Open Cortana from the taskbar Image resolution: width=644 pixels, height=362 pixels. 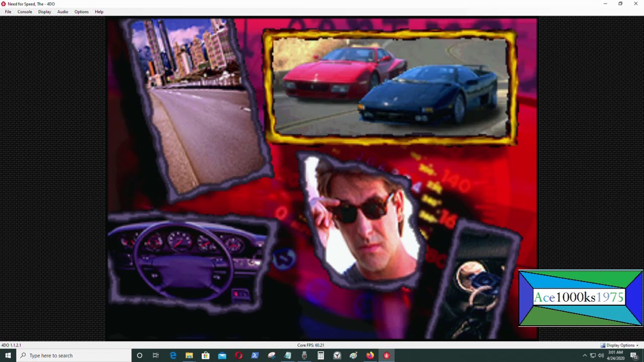tap(139, 355)
